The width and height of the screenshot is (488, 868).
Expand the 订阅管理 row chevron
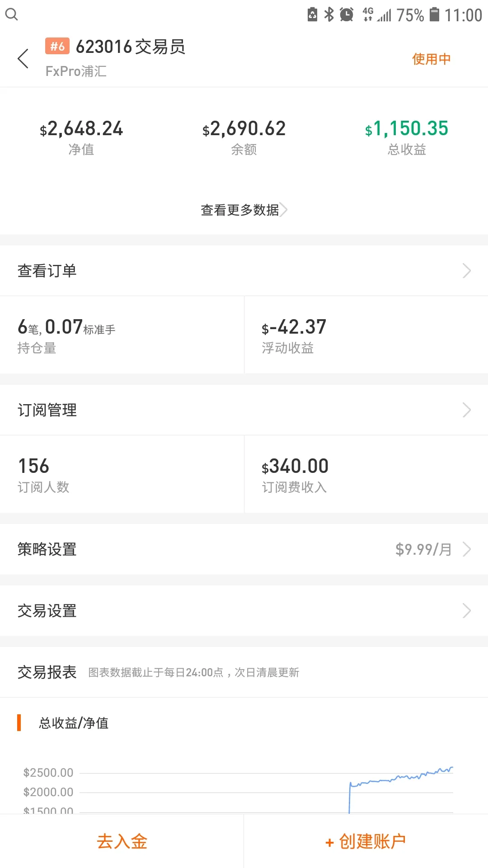click(467, 410)
